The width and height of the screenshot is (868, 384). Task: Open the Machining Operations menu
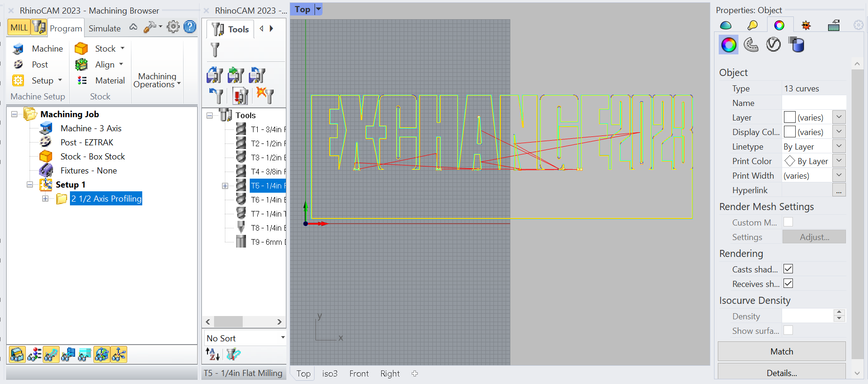(157, 80)
